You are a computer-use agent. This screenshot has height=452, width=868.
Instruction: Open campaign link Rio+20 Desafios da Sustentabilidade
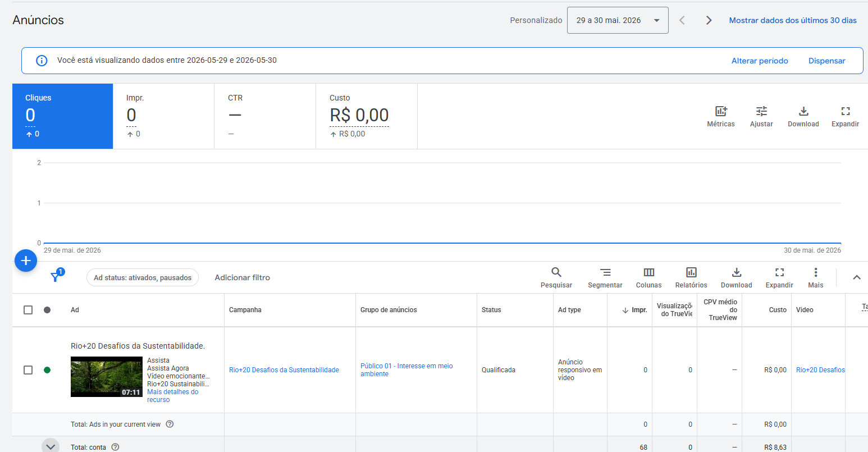[x=284, y=370]
